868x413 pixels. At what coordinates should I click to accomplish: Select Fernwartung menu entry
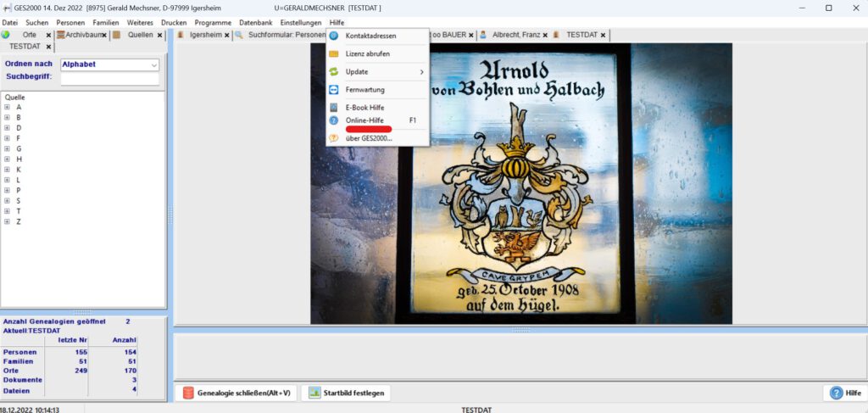click(x=377, y=90)
